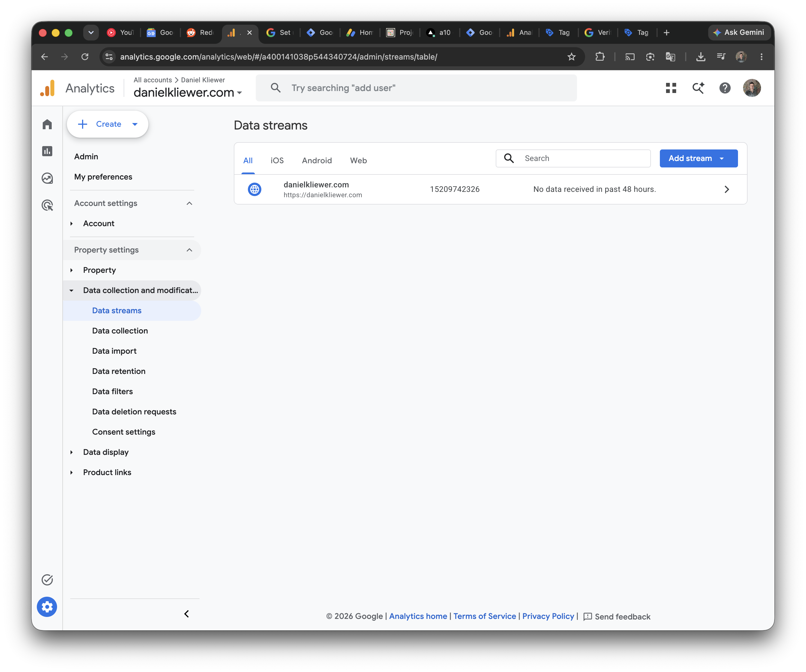The image size is (806, 672).
Task: Open the Reports bar chart icon
Action: [x=47, y=151]
